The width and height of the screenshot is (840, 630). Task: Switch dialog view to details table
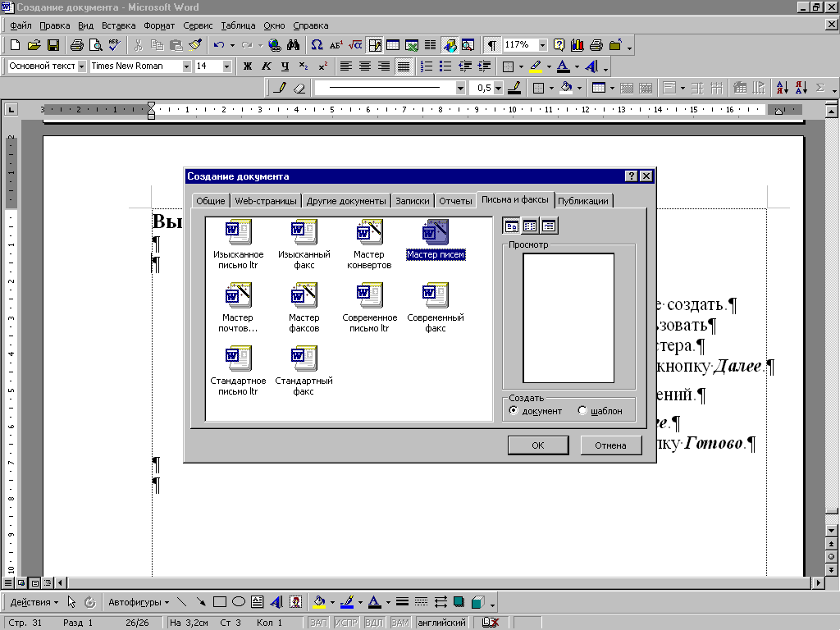coord(549,226)
